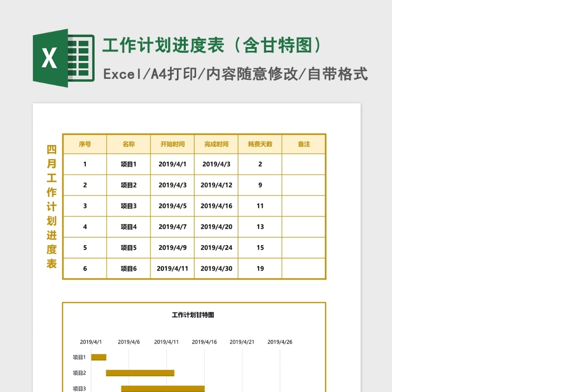The width and height of the screenshot is (588, 392).
Task: Click the 项目2 label on the chart axis
Action: click(79, 373)
